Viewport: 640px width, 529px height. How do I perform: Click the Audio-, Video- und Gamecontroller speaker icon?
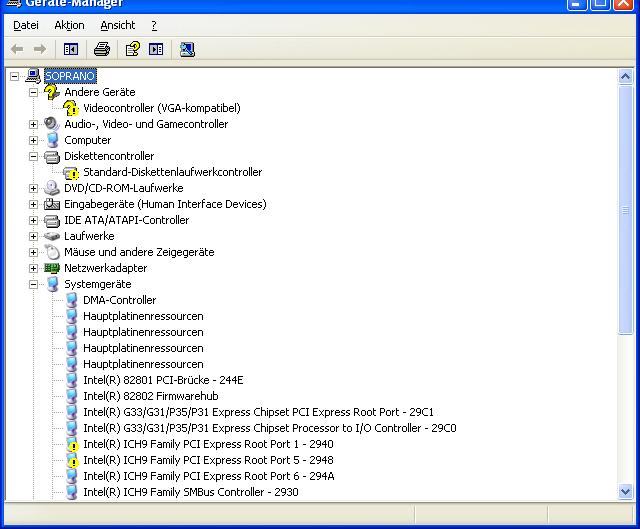point(52,124)
